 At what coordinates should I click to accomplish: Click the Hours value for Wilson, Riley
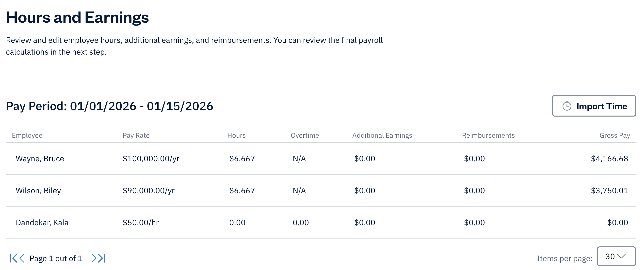coord(242,190)
